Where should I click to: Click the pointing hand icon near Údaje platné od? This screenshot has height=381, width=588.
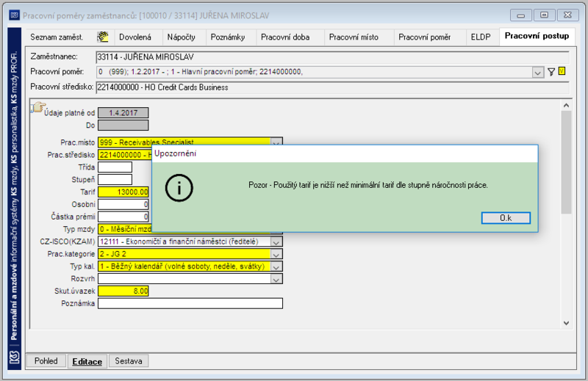coord(37,107)
